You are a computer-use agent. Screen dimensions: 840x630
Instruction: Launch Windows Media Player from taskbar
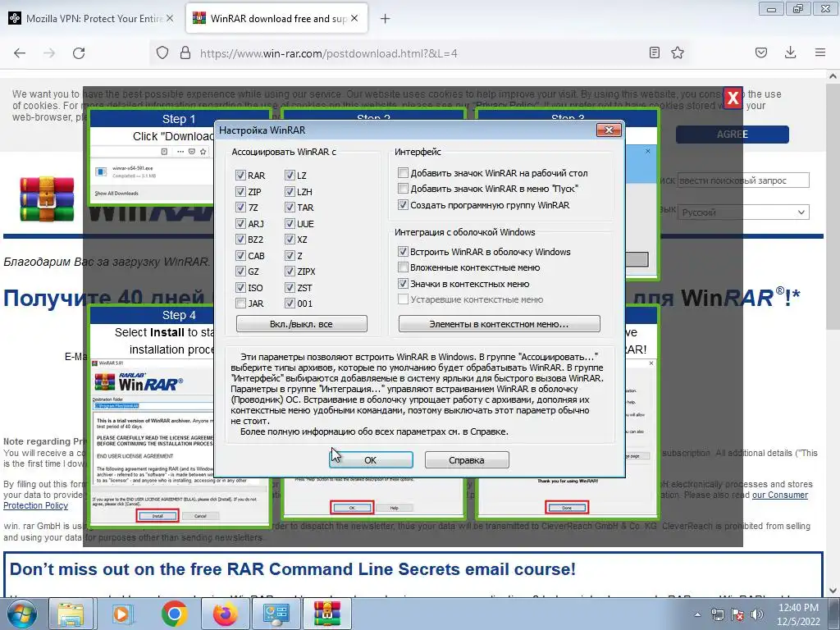[121, 614]
